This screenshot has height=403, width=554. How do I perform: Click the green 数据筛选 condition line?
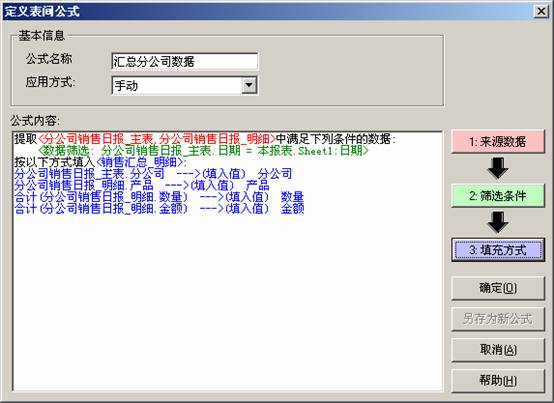click(x=203, y=151)
